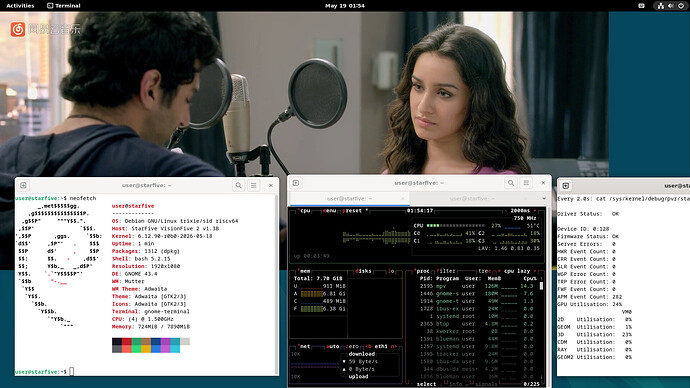Toggle auto scaling in btop net box

tap(333, 346)
